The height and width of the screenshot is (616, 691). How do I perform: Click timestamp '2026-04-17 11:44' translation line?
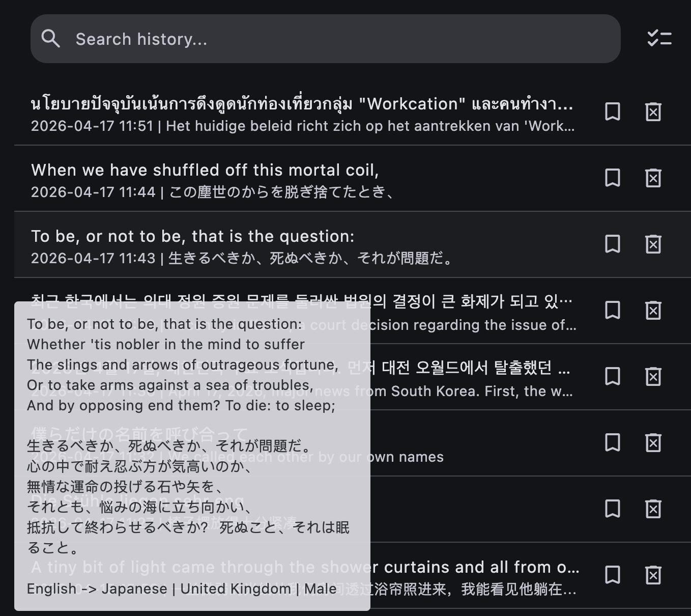pos(213,192)
